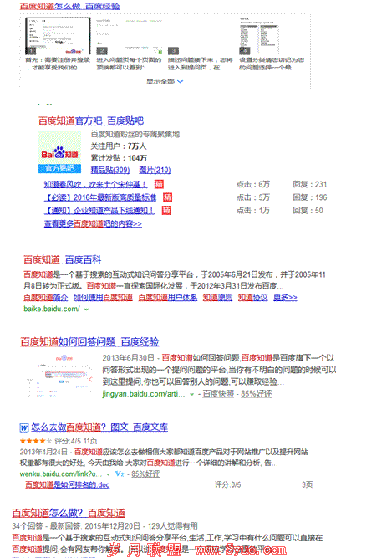The width and height of the screenshot is (392, 558).
Task: Open the 精品贴(309) link
Action: coord(110,170)
